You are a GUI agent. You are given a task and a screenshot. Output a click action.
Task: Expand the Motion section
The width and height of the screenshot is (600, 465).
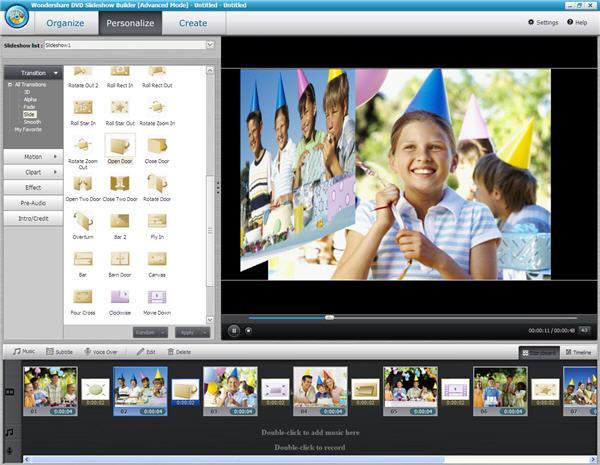tap(33, 157)
